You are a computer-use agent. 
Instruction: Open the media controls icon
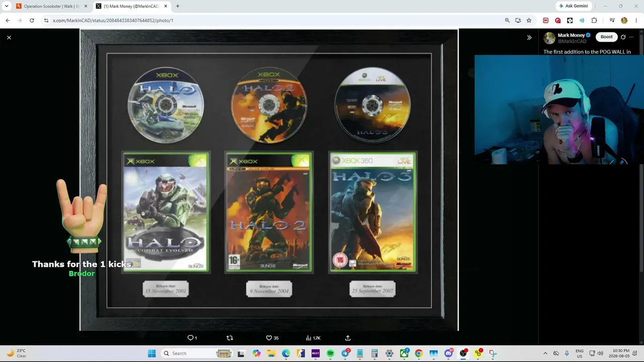point(612,21)
